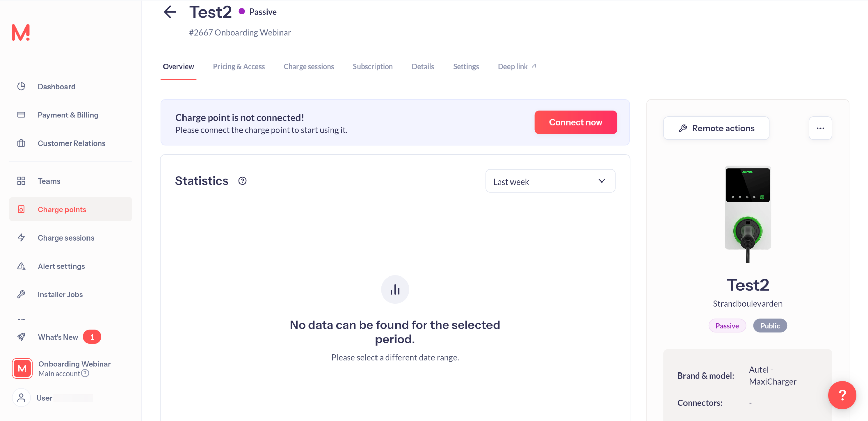Select Installer Jobs in the sidebar
Image resolution: width=868 pixels, height=421 pixels.
[x=60, y=294]
